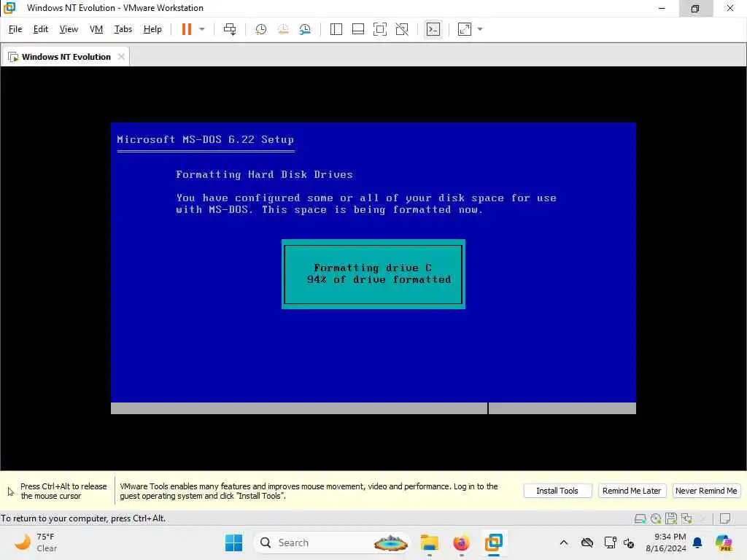The height and width of the screenshot is (560, 747).
Task: Click the message log note icon
Action: (725, 518)
